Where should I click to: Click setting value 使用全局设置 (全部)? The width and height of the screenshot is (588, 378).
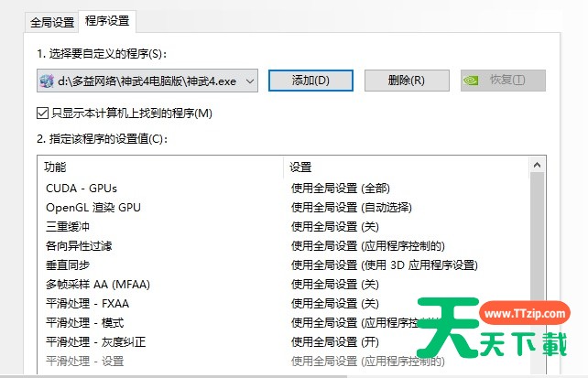[341, 188]
